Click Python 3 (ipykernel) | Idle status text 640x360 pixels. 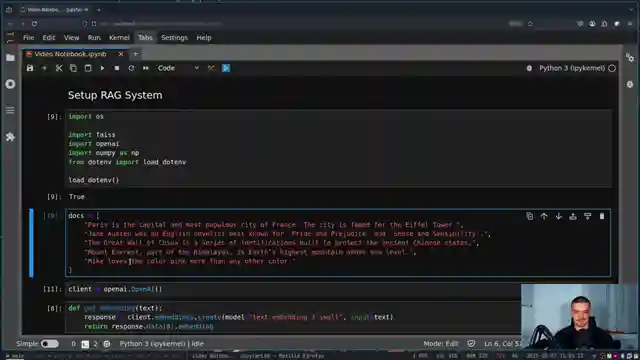click(161, 344)
